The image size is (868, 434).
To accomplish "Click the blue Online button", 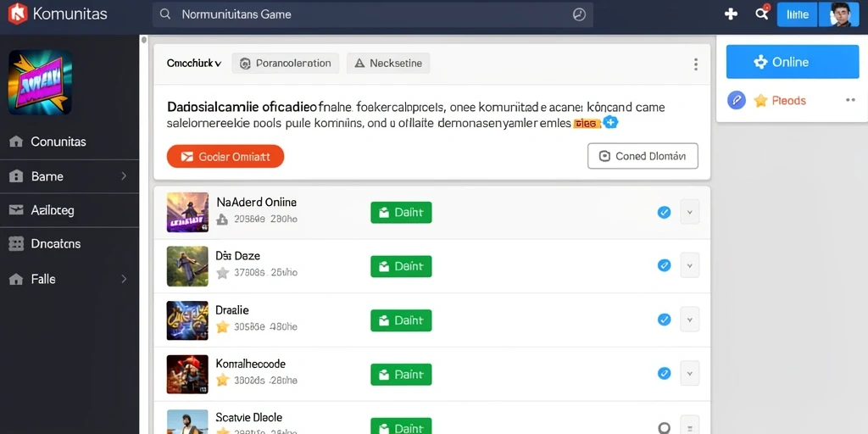I will (x=793, y=62).
